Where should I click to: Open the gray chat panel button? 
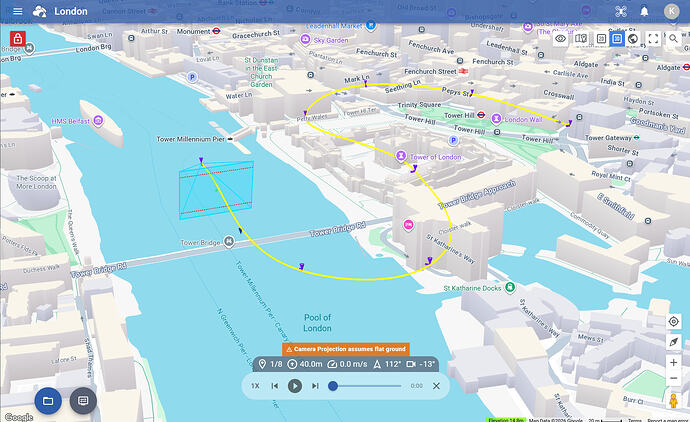coord(83,401)
